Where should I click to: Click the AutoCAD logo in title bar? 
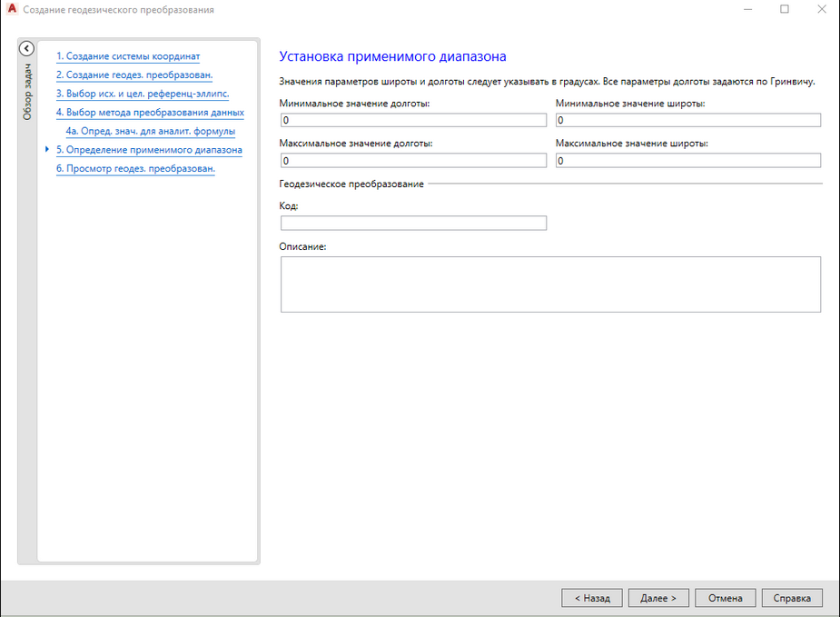tap(11, 10)
